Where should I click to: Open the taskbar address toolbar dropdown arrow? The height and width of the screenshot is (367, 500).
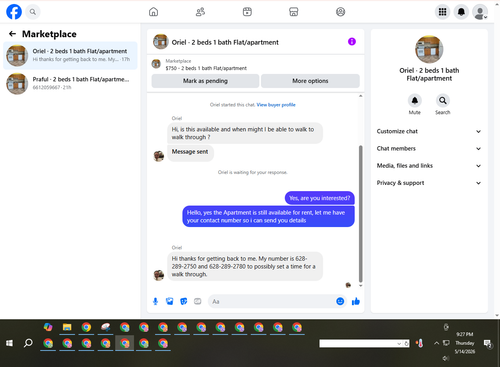tap(399, 344)
